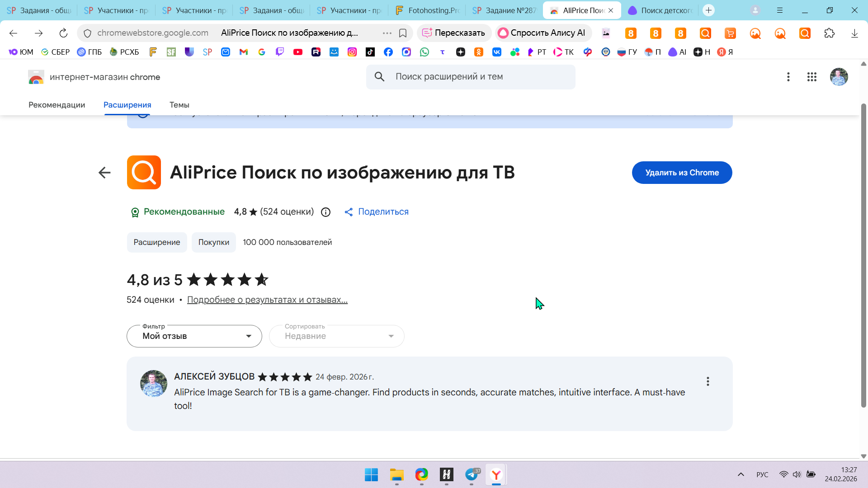Click the bookmark icon in address bar
Screen dimensions: 868x488
click(x=403, y=33)
